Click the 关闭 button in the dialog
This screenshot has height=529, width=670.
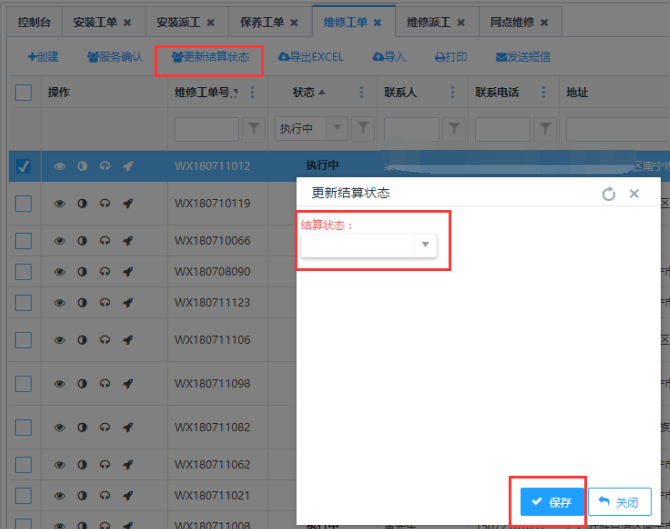tap(620, 502)
